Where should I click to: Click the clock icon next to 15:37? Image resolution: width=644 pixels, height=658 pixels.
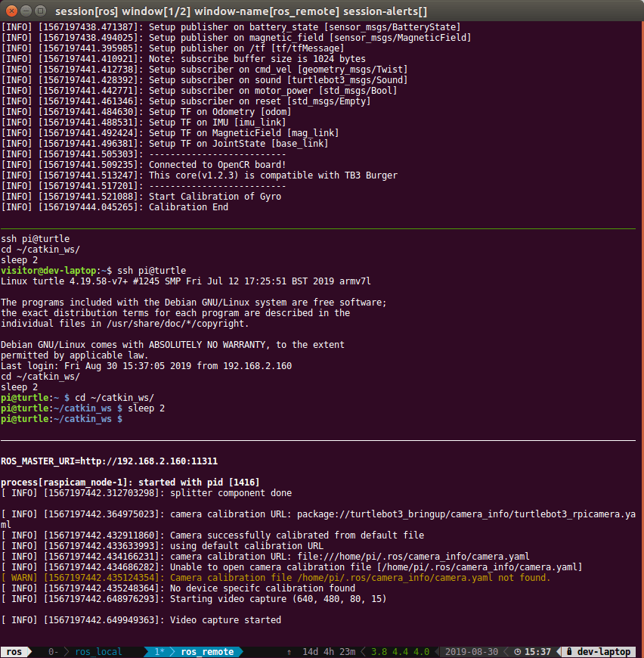point(517,652)
